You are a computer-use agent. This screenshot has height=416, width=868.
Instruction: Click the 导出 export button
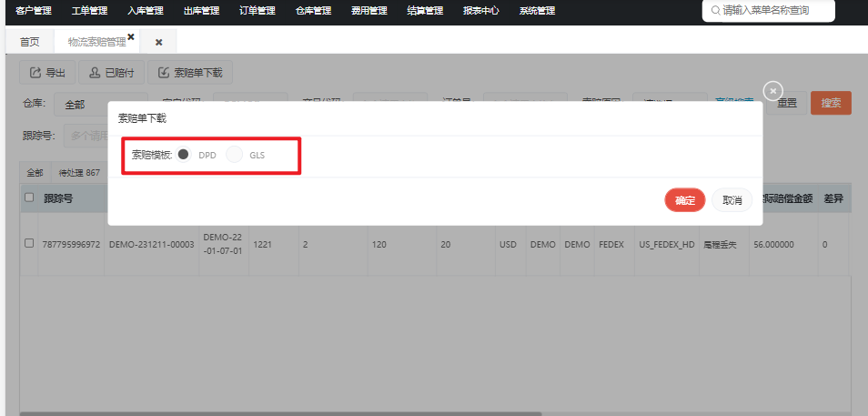tap(47, 73)
